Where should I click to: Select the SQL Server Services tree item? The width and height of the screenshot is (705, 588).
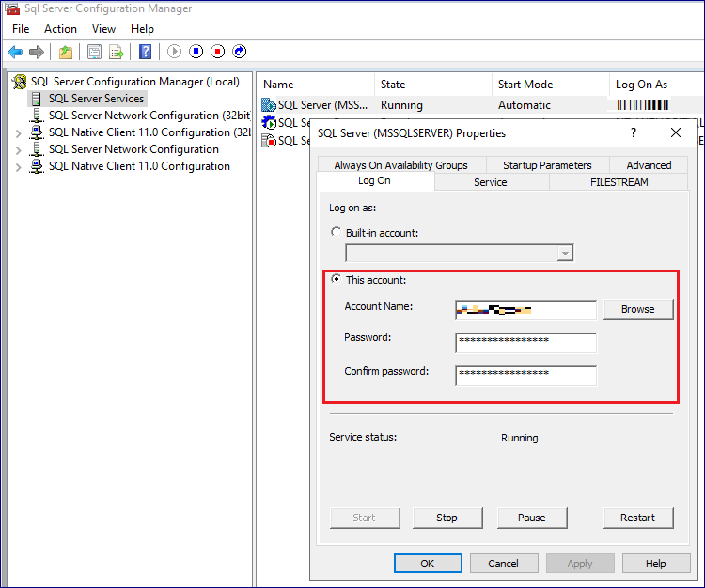[96, 99]
